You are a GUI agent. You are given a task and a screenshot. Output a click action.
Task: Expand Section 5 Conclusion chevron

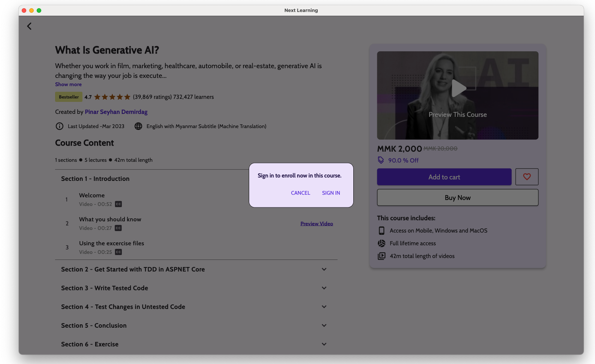[x=324, y=325]
